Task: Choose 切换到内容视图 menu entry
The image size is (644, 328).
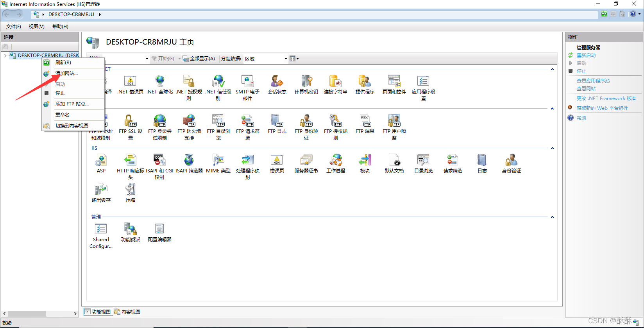Action: (73, 126)
